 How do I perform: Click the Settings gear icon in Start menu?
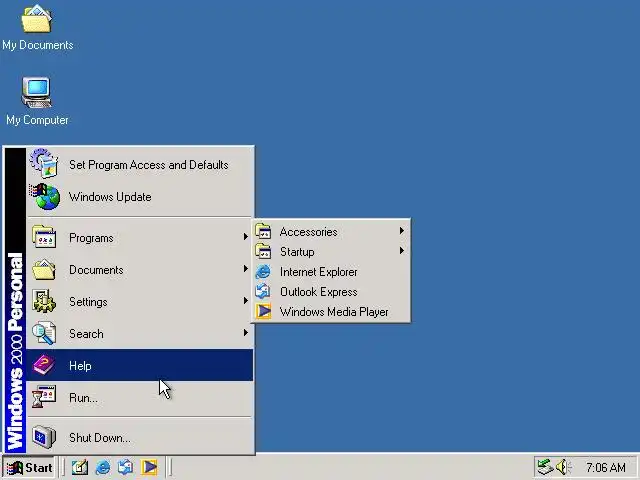point(44,301)
